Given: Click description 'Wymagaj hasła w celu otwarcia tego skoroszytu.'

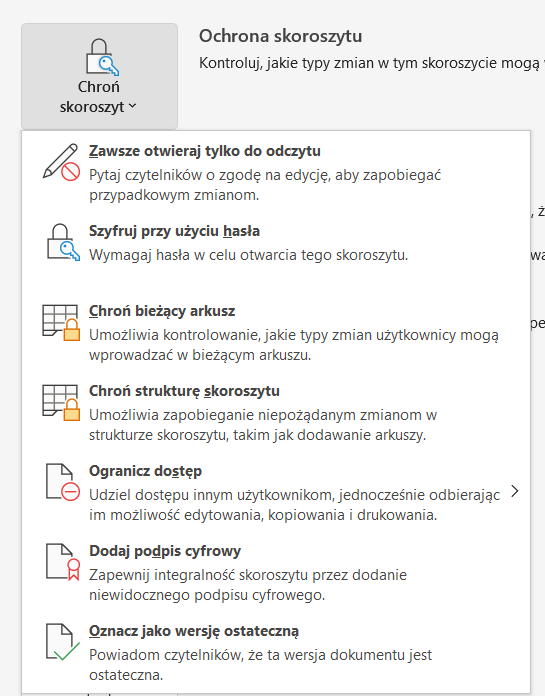Looking at the screenshot, I should (x=249, y=255).
